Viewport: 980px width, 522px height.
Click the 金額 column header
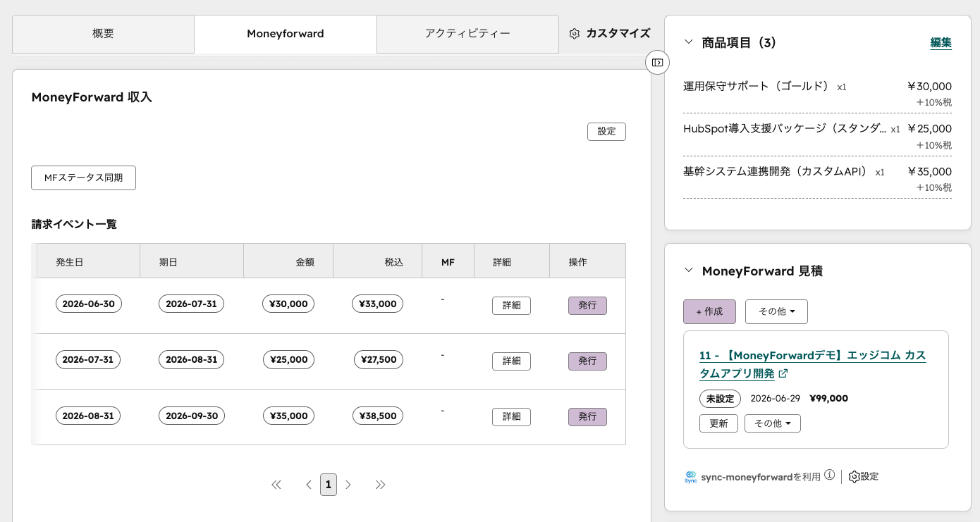[288, 261]
